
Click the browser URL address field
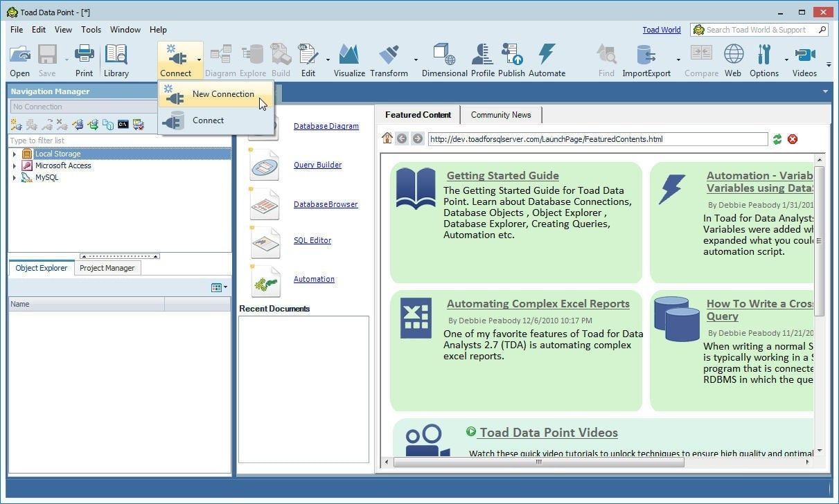point(597,139)
